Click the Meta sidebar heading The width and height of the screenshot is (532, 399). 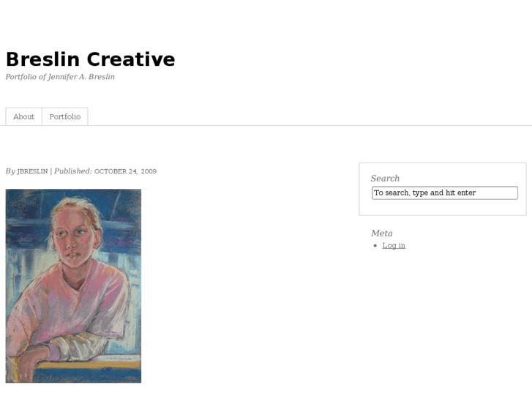pyautogui.click(x=382, y=234)
